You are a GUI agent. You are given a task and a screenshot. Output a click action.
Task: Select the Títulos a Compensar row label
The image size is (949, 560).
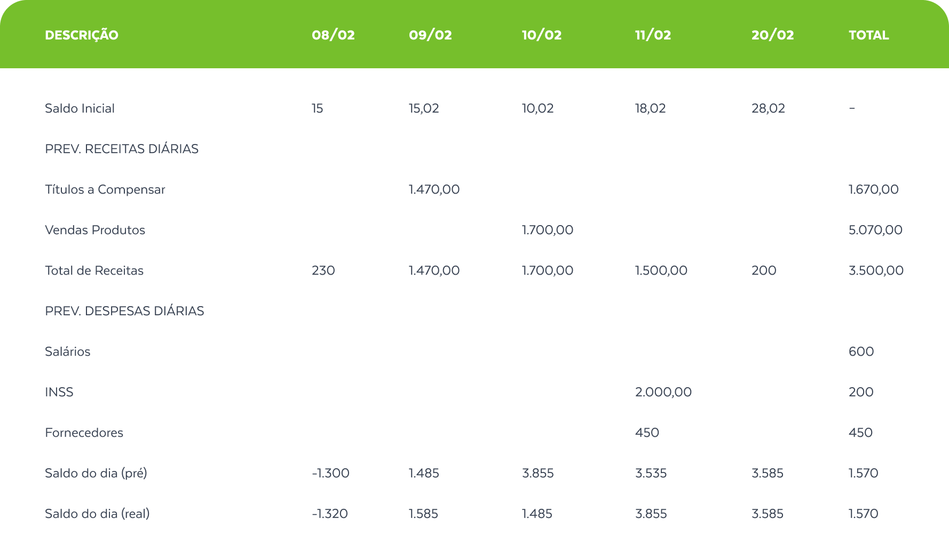coord(105,189)
